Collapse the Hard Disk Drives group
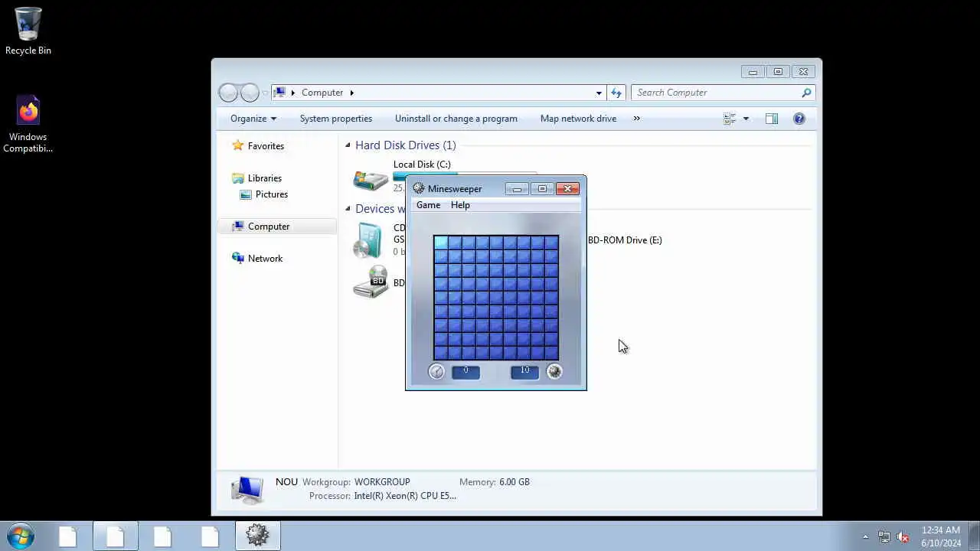The image size is (980, 551). tap(348, 145)
